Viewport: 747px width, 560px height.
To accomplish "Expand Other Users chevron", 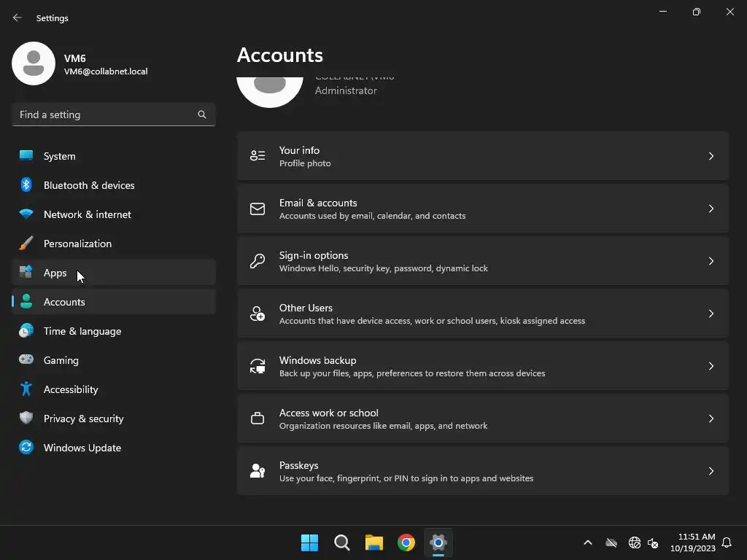I will pos(711,314).
